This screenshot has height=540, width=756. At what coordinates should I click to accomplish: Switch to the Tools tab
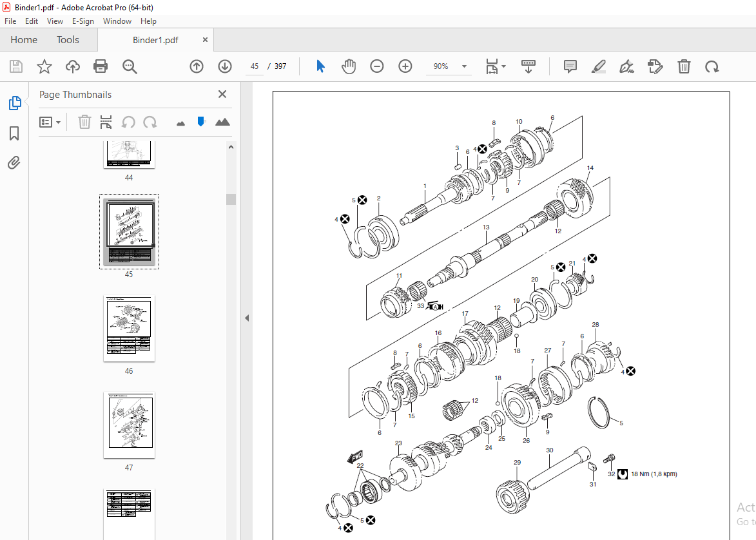(x=68, y=40)
